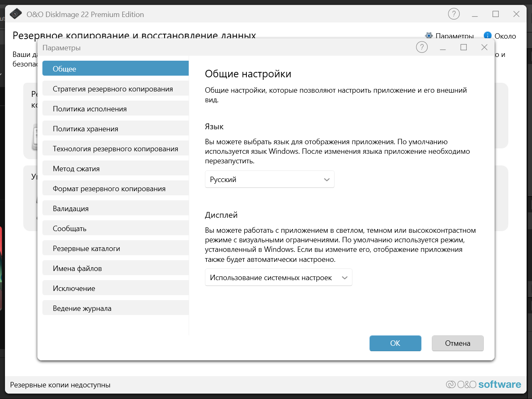Image resolution: width=532 pixels, height=399 pixels.
Task: Confirm settings with the OK button
Action: point(395,343)
